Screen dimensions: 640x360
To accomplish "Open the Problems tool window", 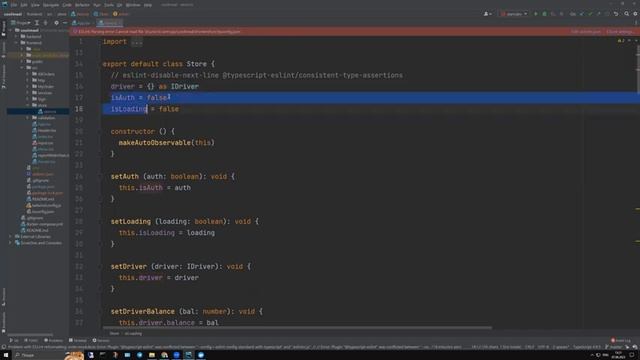I will (53, 340).
